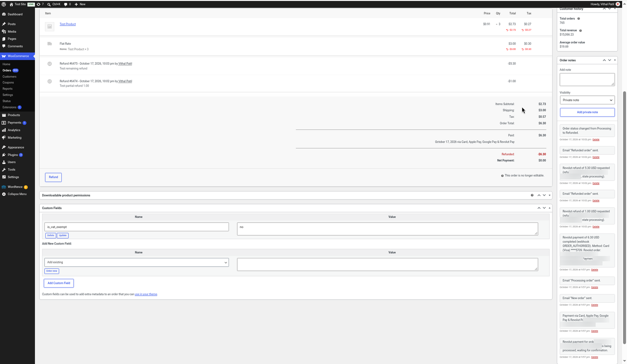Screen dimensions: 627x364
Task: Go to WooCommerce Coupons submenu
Action: (x=8, y=83)
